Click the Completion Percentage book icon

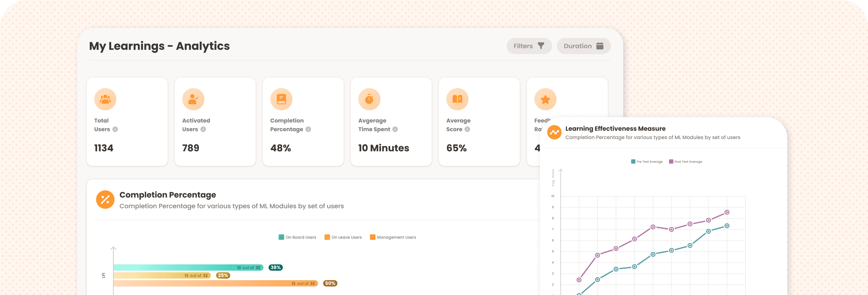[x=281, y=99]
